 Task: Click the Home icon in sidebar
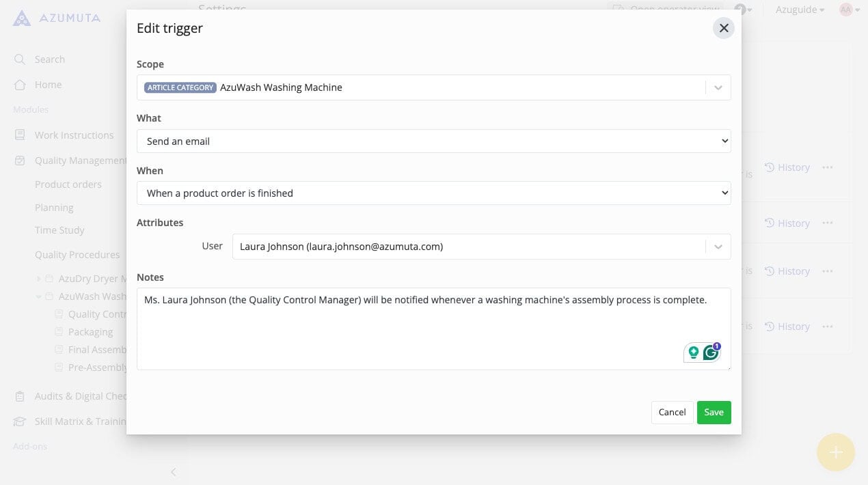[x=20, y=85]
